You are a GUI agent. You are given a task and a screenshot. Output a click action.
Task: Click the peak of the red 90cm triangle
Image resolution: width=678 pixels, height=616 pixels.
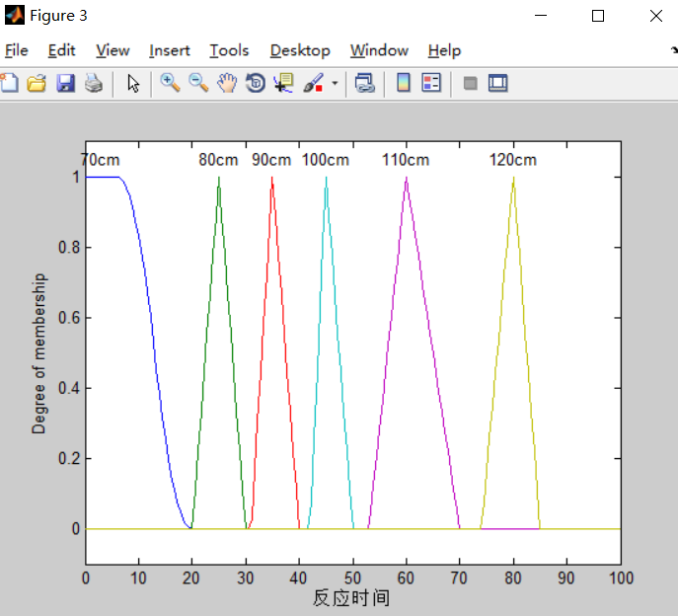(272, 178)
